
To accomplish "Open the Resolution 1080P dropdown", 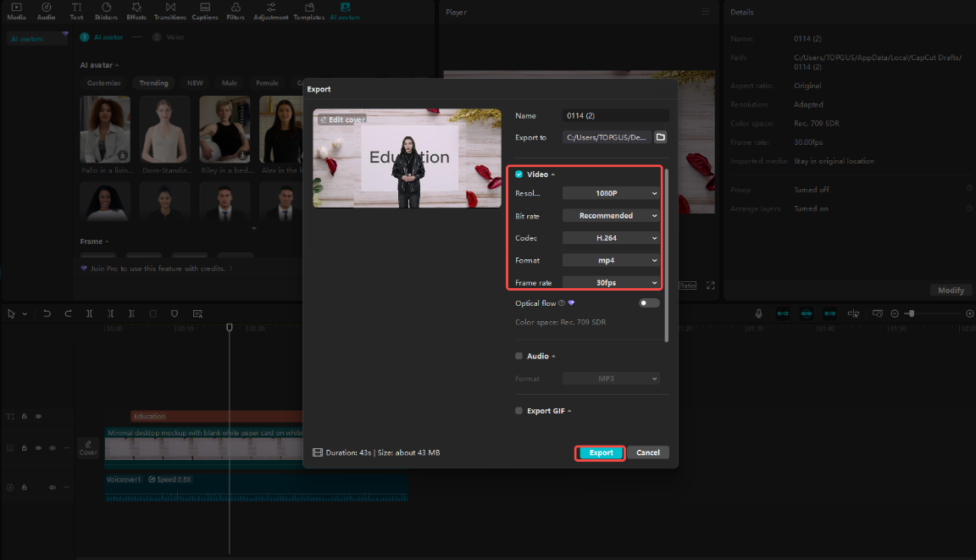I will pos(611,193).
